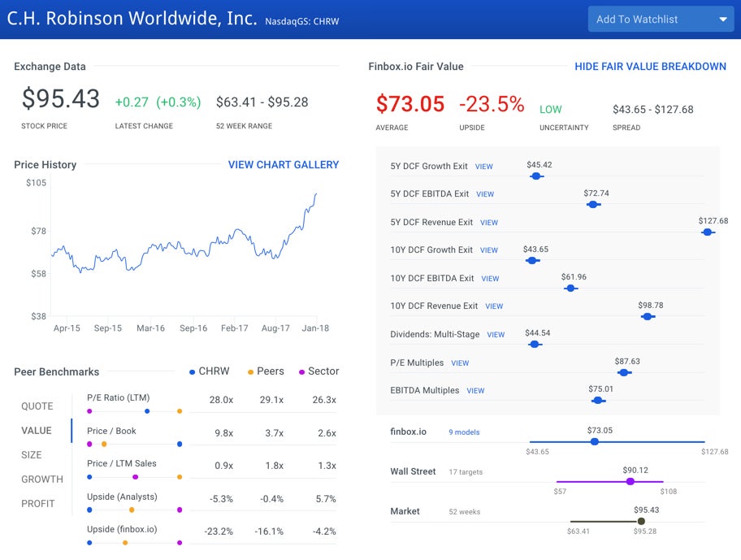Viewport: 741px width, 560px height.
Task: Click the $73.05 average fair value
Action: pyautogui.click(x=410, y=104)
